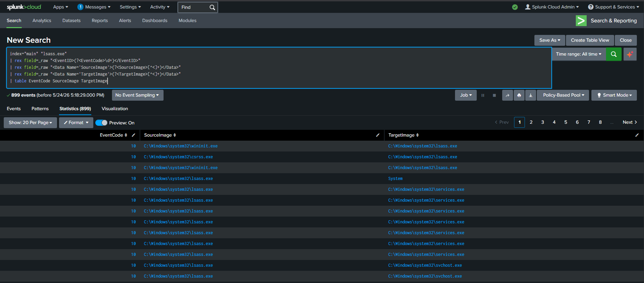644x283 pixels.
Task: Open Time range All time picker
Action: 579,54
